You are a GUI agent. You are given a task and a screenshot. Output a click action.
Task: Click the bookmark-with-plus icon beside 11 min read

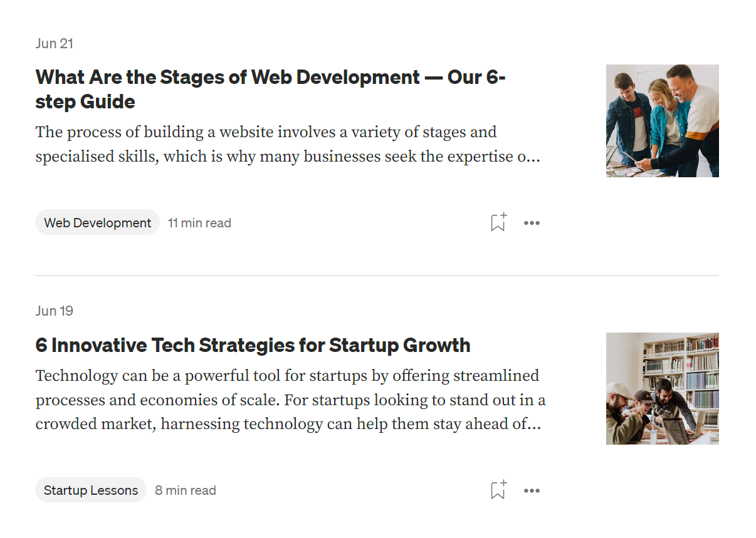497,222
